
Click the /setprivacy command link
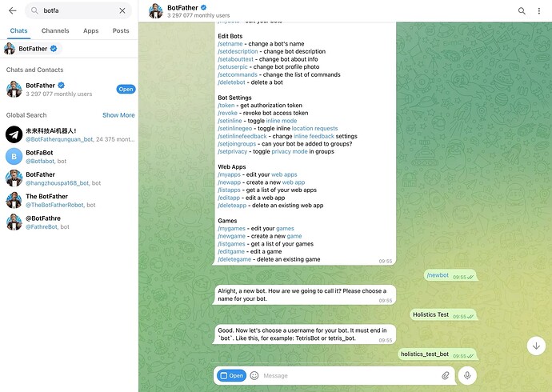coord(232,152)
